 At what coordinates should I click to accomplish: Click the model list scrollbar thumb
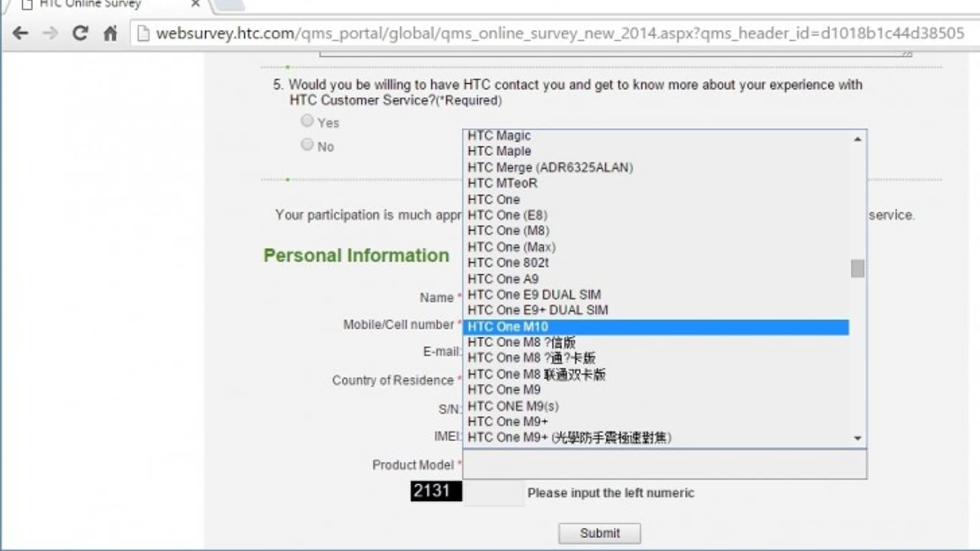858,268
